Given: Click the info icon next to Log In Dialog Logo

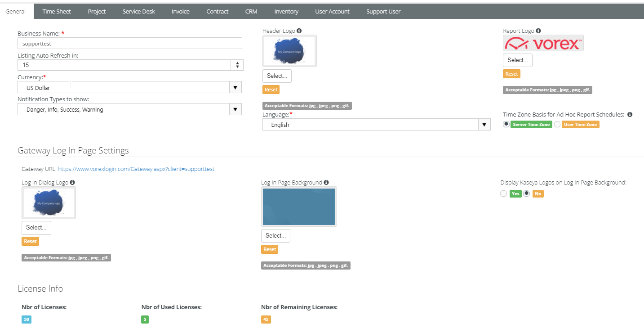Looking at the screenshot, I should [x=72, y=183].
